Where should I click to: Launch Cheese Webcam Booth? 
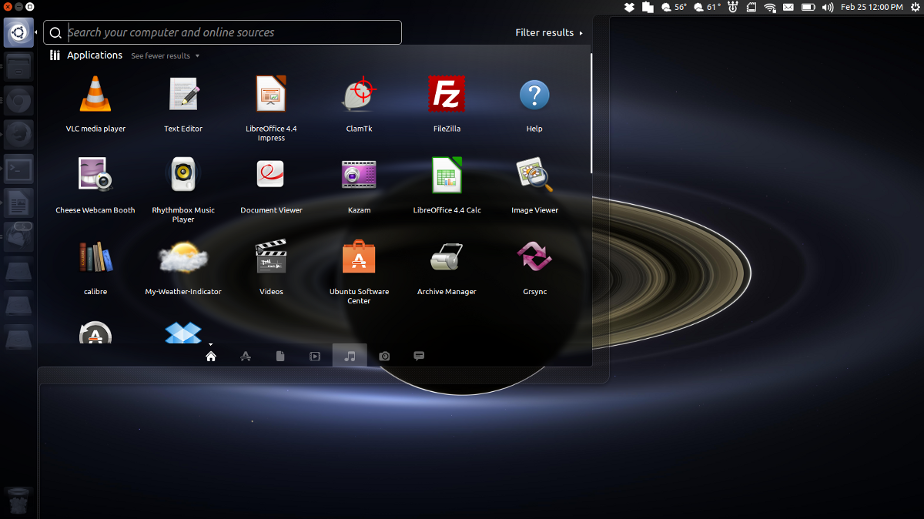point(95,185)
